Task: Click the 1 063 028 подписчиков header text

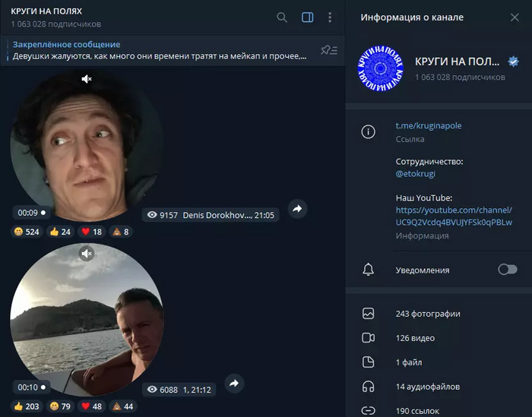Action: pos(56,24)
